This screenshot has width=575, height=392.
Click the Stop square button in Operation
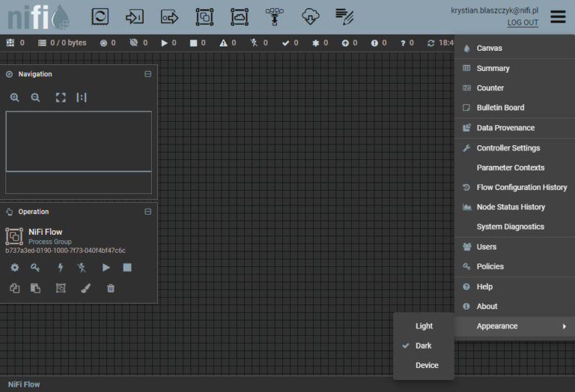127,267
